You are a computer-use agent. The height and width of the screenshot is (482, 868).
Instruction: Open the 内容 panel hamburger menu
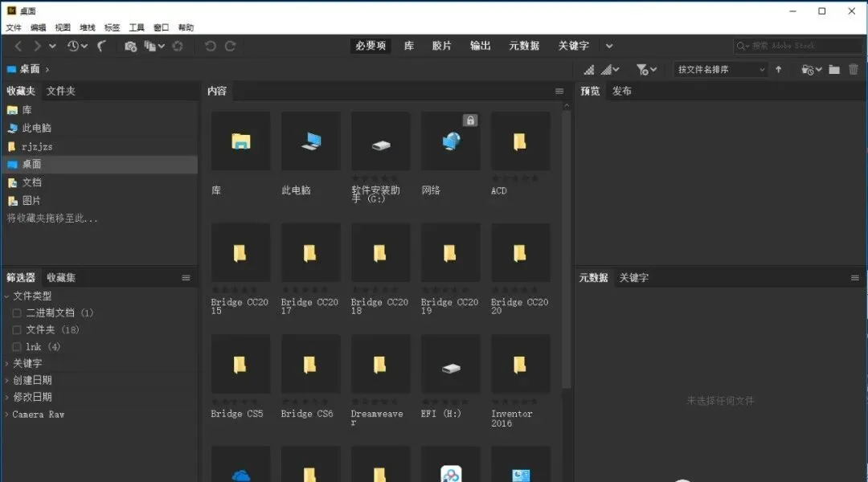click(559, 92)
